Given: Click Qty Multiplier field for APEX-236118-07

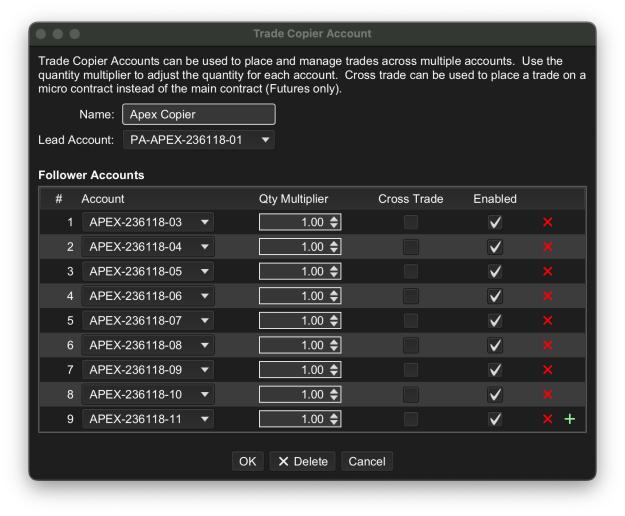Looking at the screenshot, I should 300,320.
